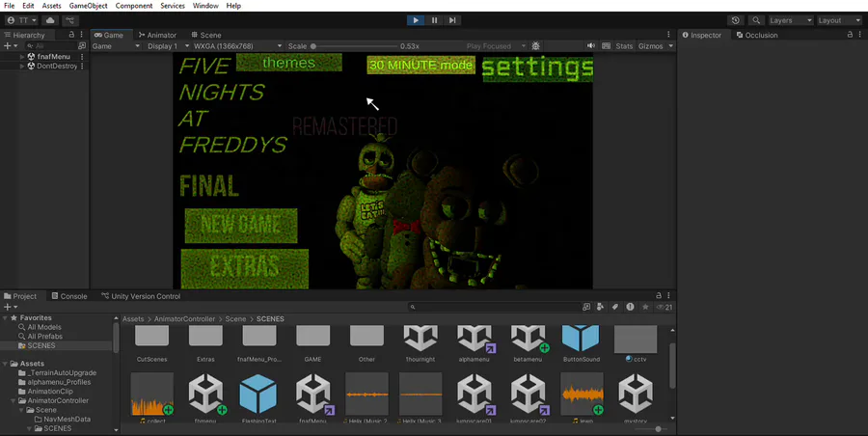Open the Layout dropdown
Screen dimensions: 868x436
point(839,20)
